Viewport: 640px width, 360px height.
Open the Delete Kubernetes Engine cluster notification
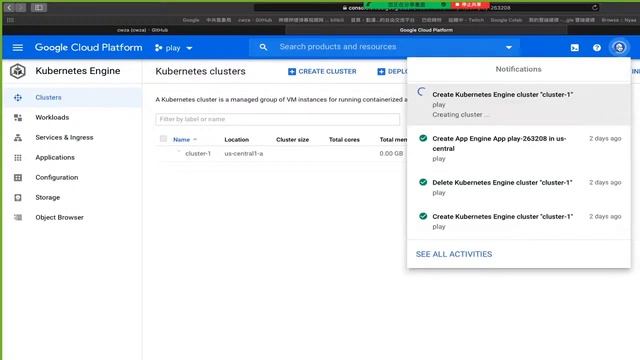(519, 187)
